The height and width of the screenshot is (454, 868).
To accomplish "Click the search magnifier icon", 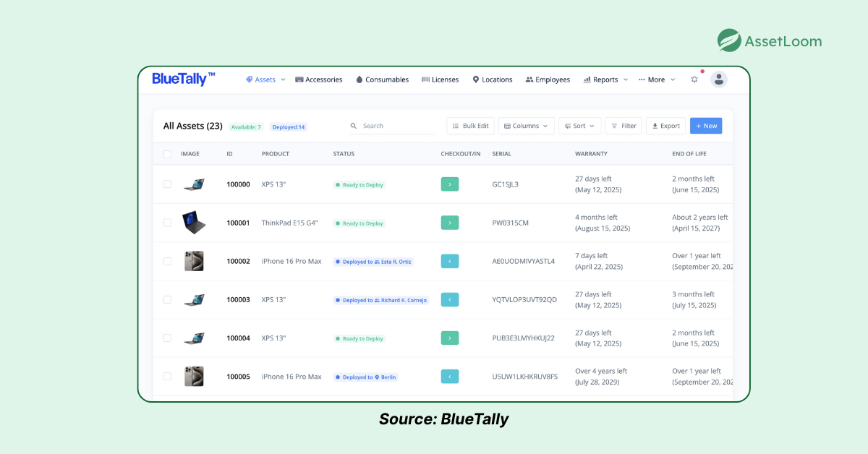I will pyautogui.click(x=354, y=126).
